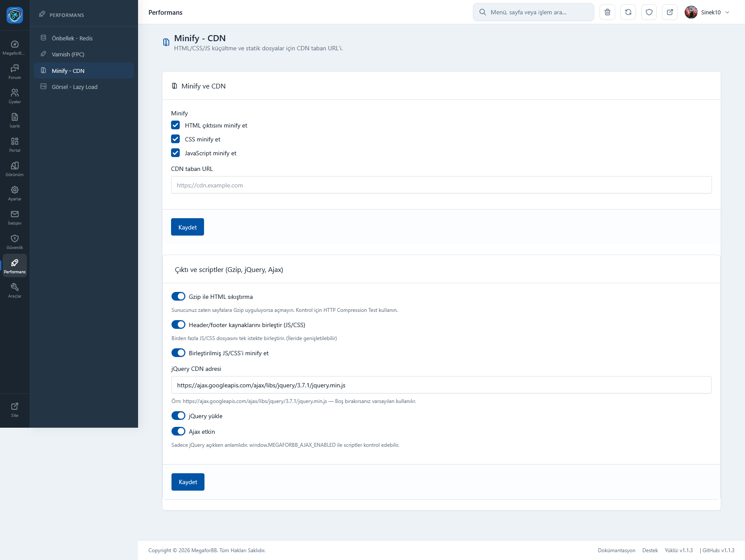
Task: Open Önbellek - Redis menu item
Action: [x=72, y=38]
